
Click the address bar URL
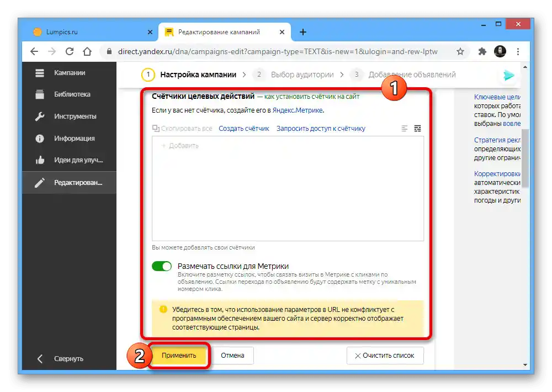[278, 52]
